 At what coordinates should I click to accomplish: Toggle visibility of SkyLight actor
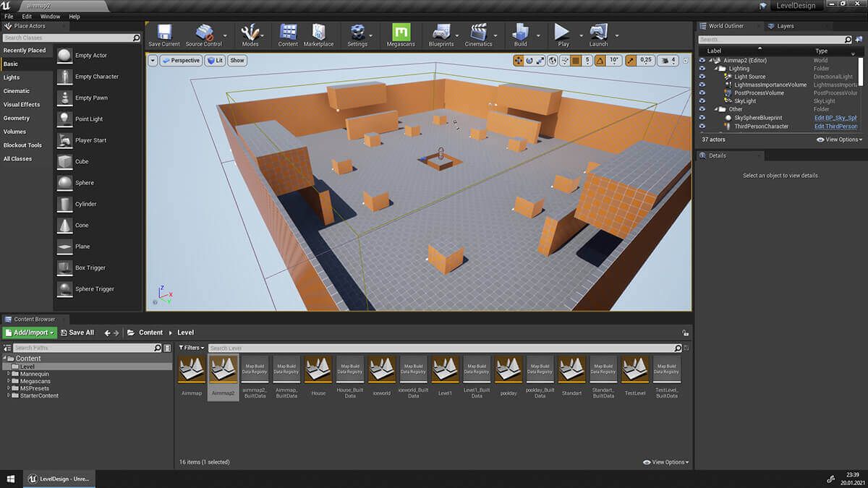pos(702,101)
